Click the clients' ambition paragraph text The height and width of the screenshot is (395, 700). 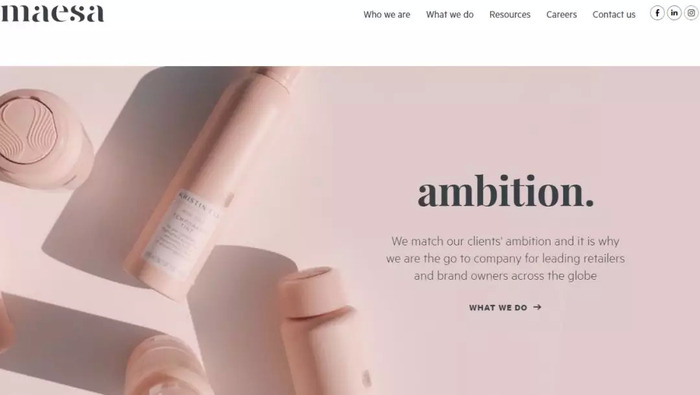click(505, 258)
